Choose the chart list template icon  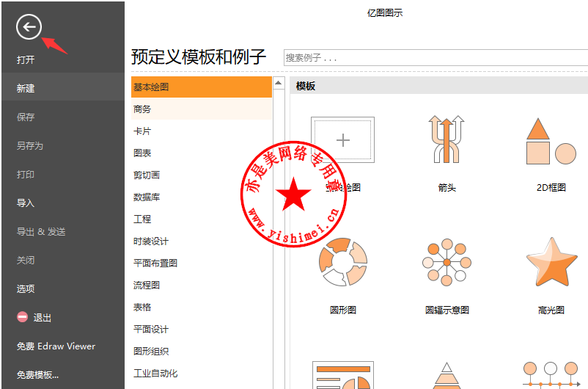pos(342,375)
